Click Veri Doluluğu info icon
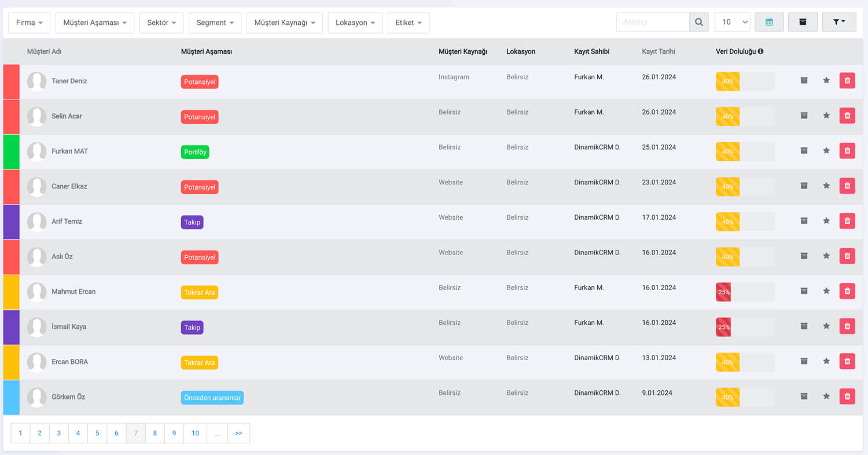Image resolution: width=868 pixels, height=455 pixels. 760,51
